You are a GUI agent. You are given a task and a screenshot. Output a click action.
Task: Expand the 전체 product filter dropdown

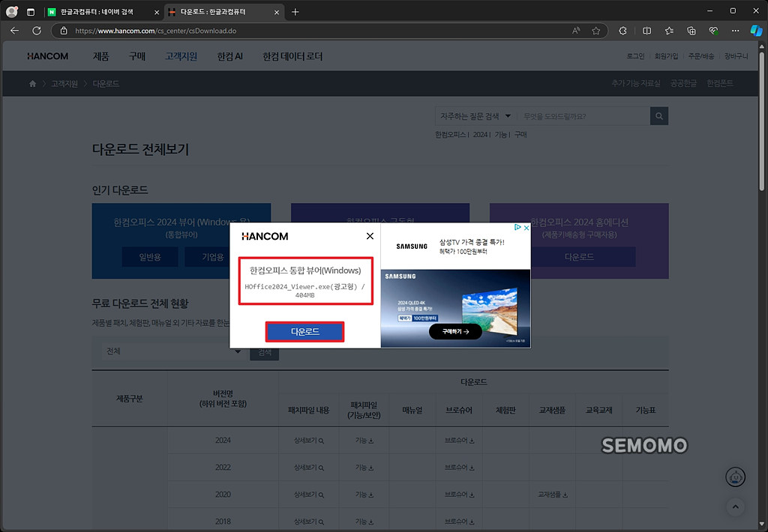click(x=173, y=351)
